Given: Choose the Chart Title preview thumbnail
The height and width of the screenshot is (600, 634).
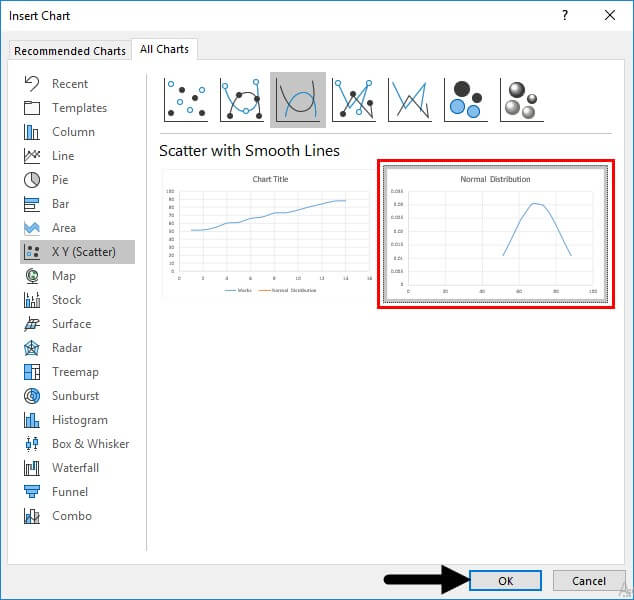Looking at the screenshot, I should click(267, 234).
